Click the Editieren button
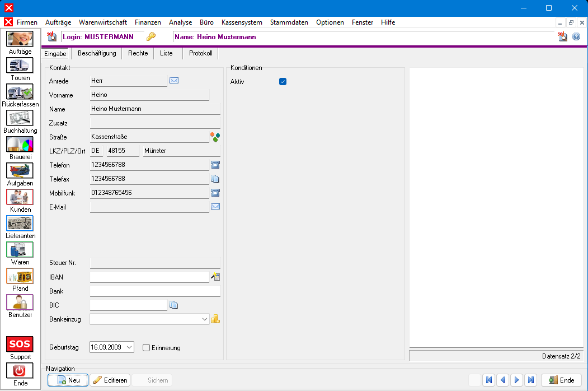This screenshot has width=588, height=391. pyautogui.click(x=110, y=380)
